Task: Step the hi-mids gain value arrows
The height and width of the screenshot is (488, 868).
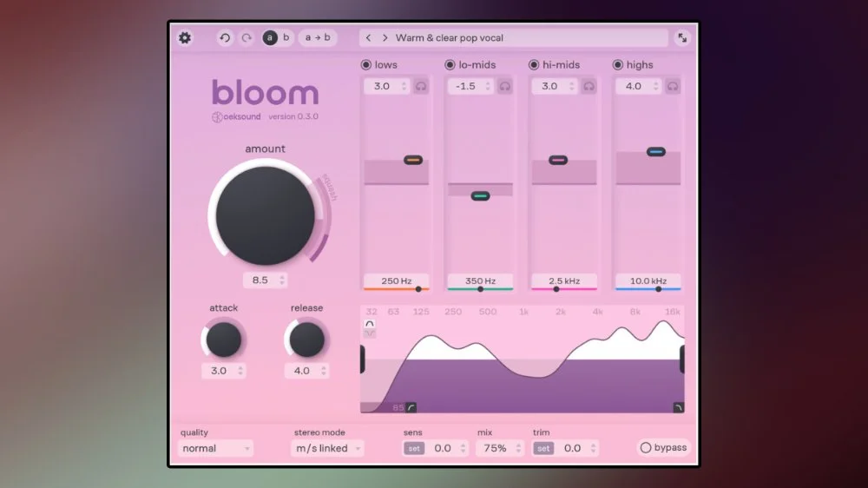Action: click(x=572, y=87)
